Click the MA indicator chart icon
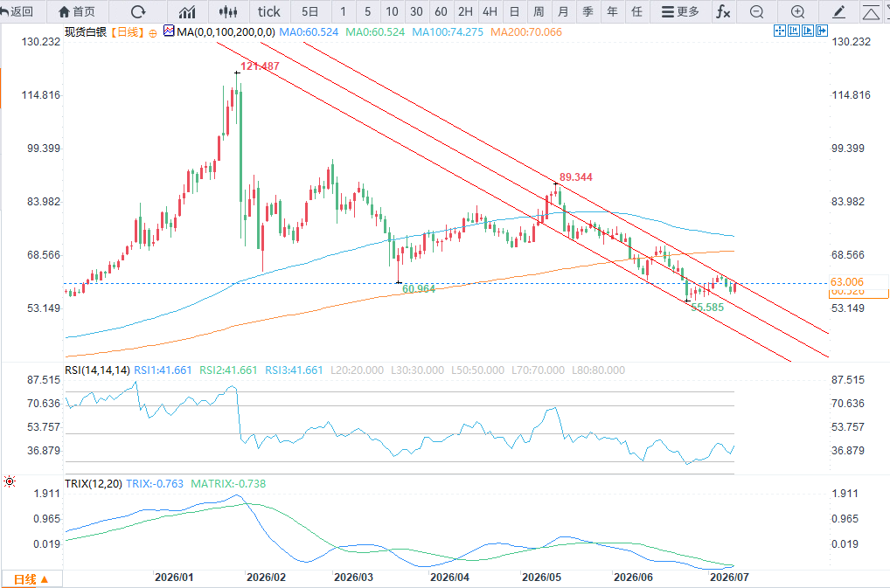 (x=169, y=31)
